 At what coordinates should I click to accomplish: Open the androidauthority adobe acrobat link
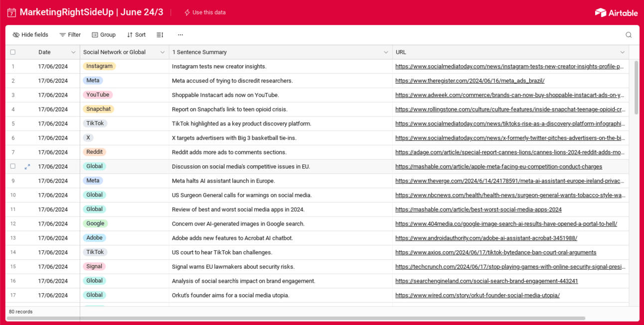(486, 238)
